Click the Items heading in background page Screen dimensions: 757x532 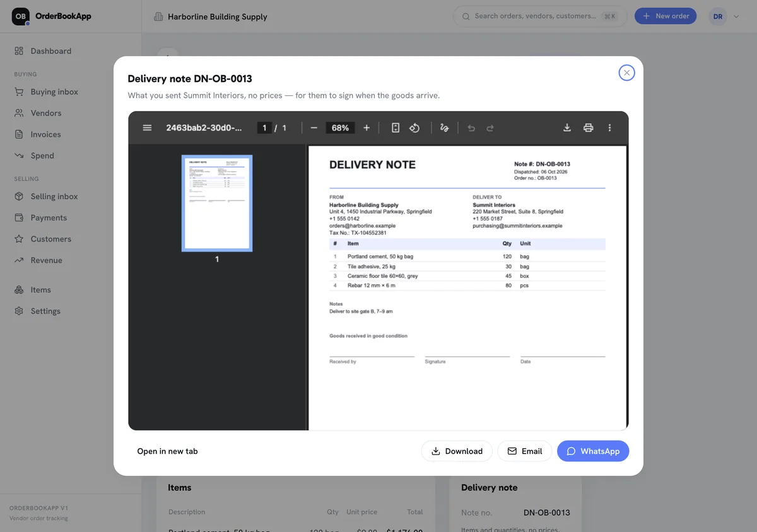tap(179, 488)
